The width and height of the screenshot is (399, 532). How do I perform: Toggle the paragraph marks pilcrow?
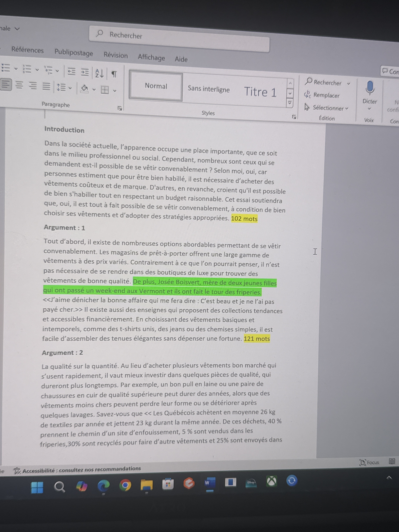coord(114,74)
